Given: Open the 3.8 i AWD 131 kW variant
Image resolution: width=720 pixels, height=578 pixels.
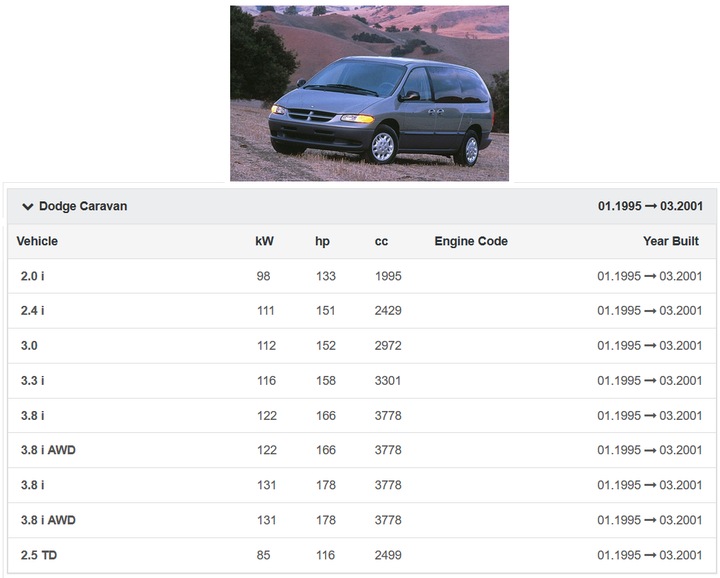Looking at the screenshot, I should pyautogui.click(x=48, y=520).
